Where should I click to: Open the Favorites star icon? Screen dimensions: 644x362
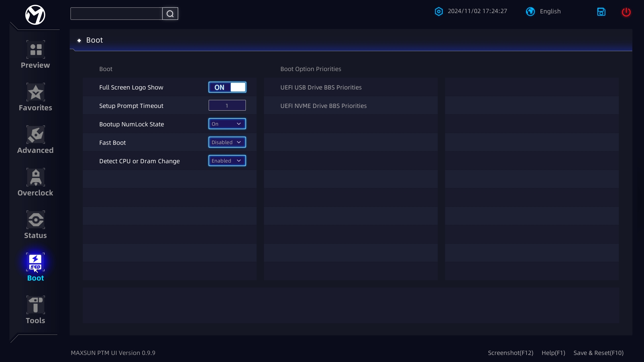(x=36, y=92)
